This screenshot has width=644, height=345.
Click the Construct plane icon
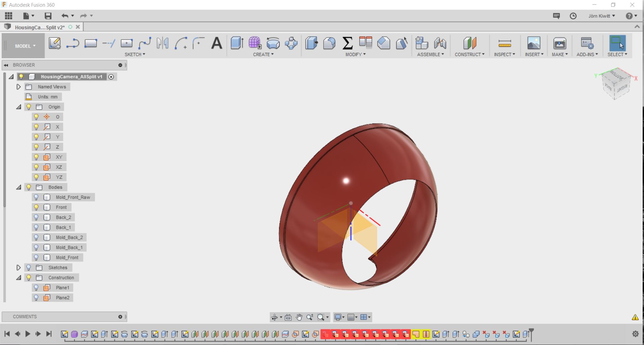coord(470,43)
